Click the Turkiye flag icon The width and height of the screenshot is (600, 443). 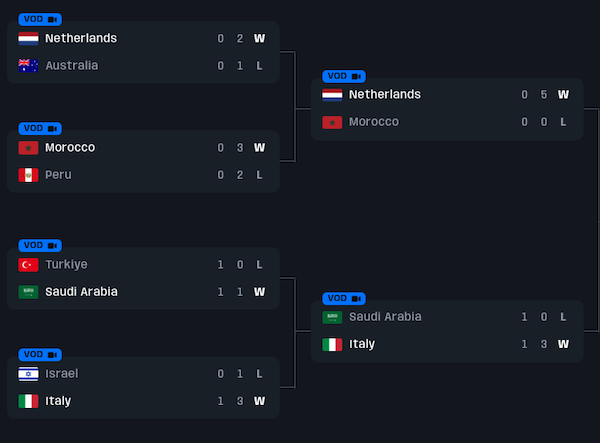coord(28,265)
